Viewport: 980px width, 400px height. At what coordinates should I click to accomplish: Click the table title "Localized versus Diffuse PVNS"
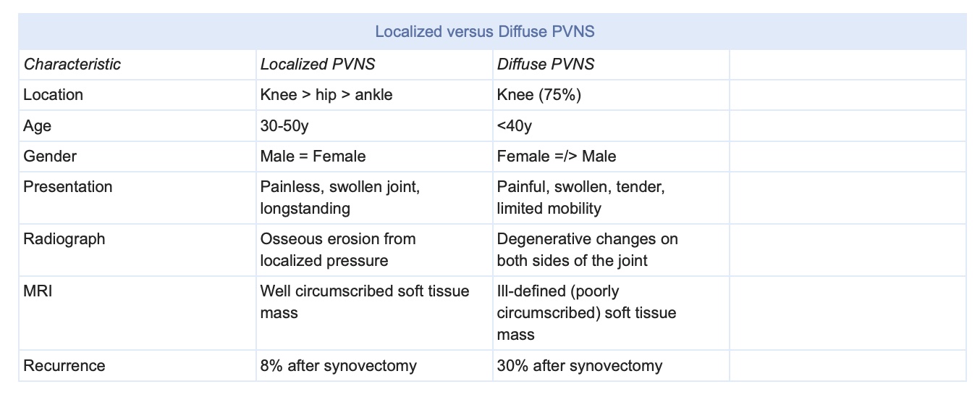coord(491,32)
